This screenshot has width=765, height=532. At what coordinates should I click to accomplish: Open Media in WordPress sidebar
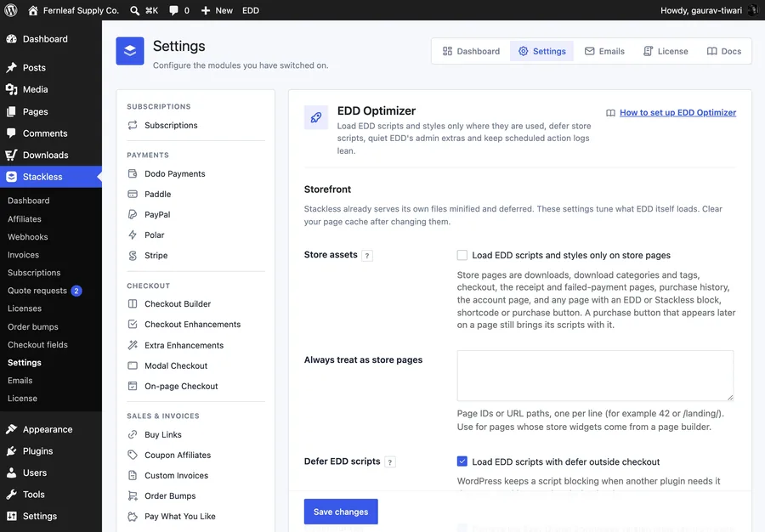pos(51,90)
